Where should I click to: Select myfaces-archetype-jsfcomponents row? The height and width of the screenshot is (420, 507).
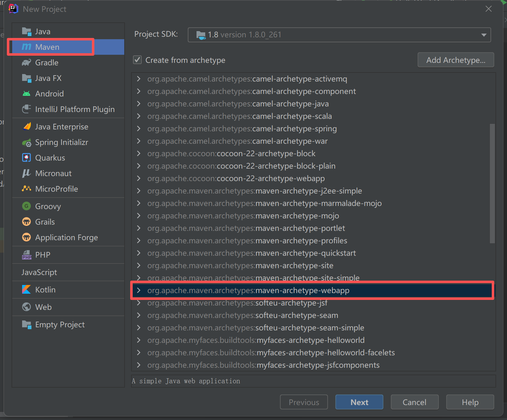click(313, 365)
